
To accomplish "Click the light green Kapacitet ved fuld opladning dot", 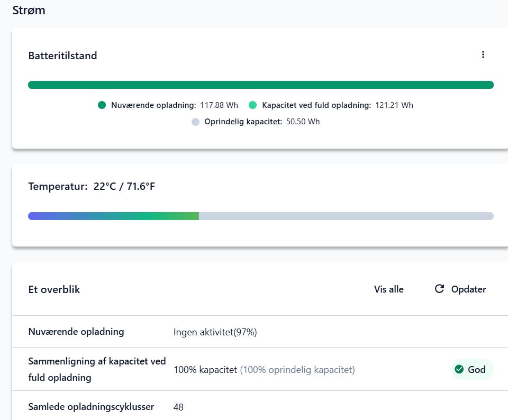I will [x=253, y=105].
